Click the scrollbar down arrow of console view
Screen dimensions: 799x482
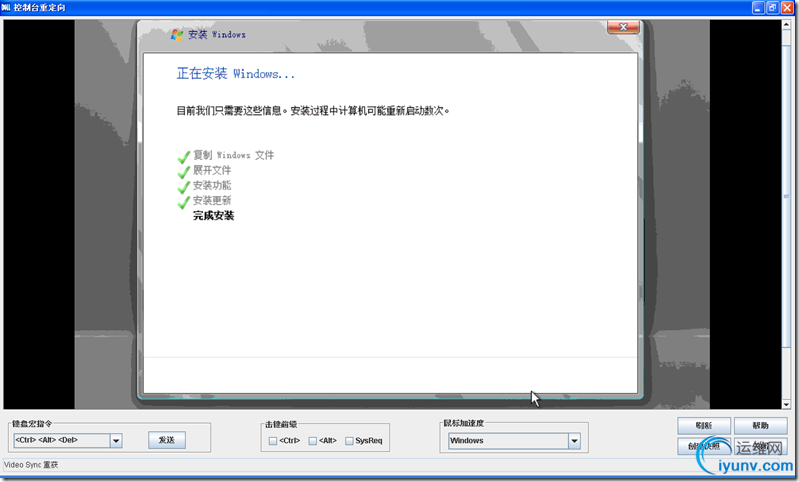tap(786, 404)
